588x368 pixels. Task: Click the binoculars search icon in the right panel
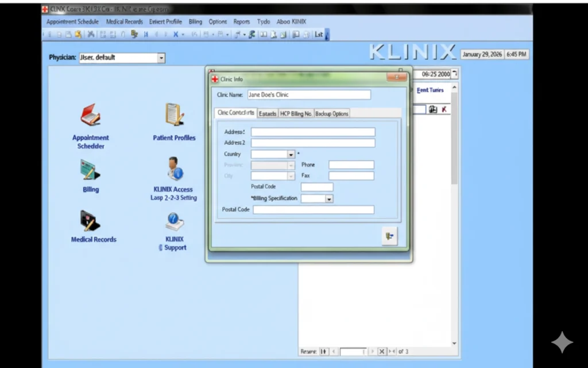pos(432,109)
